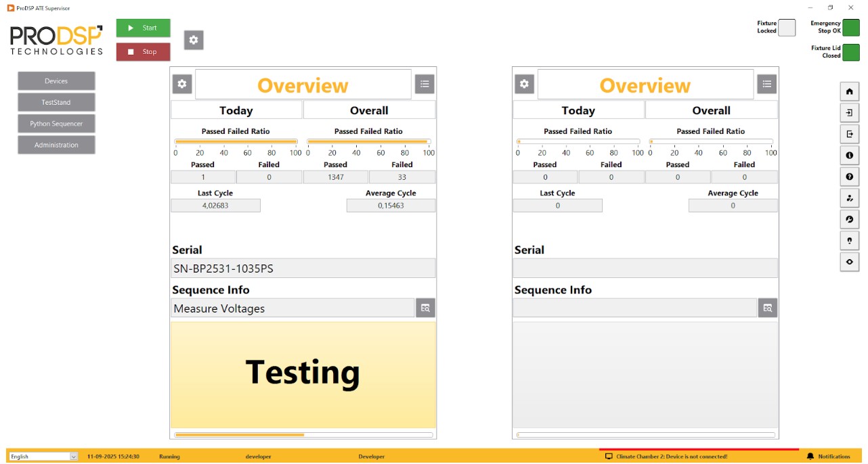Click the login arrow icon in the right sidebar
Image resolution: width=868 pixels, height=464 pixels.
[x=849, y=113]
